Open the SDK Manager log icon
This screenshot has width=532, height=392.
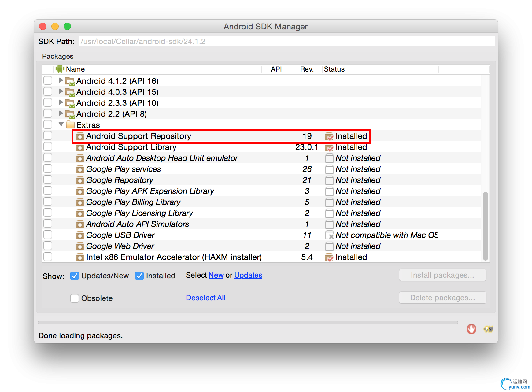pyautogui.click(x=488, y=329)
